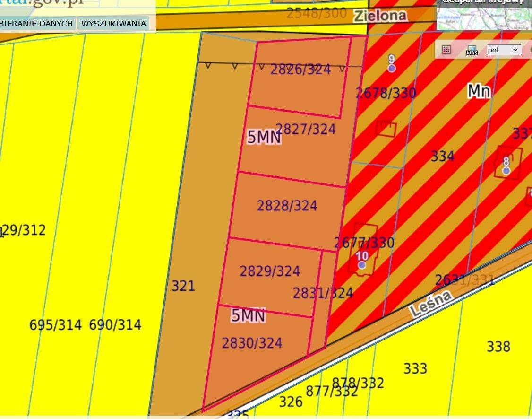Screen dimensions: 532x419
Task: Open the WYSZUKIWANIA menu
Action: pos(113,24)
